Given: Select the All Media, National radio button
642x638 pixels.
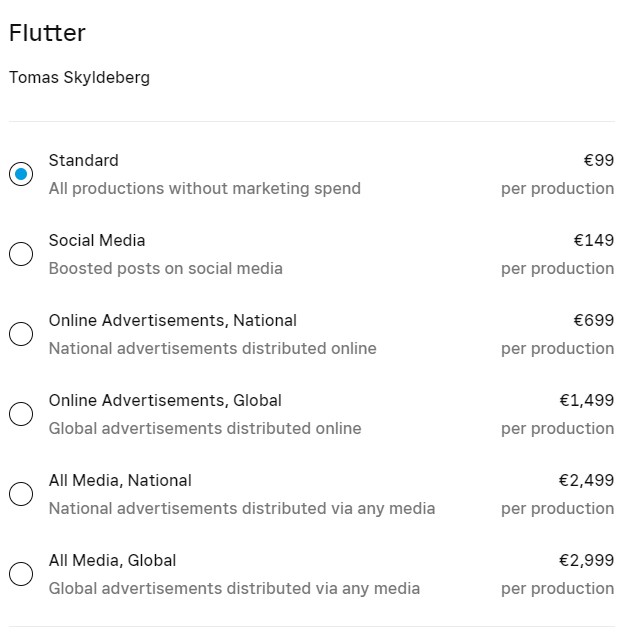Looking at the screenshot, I should click(x=21, y=494).
